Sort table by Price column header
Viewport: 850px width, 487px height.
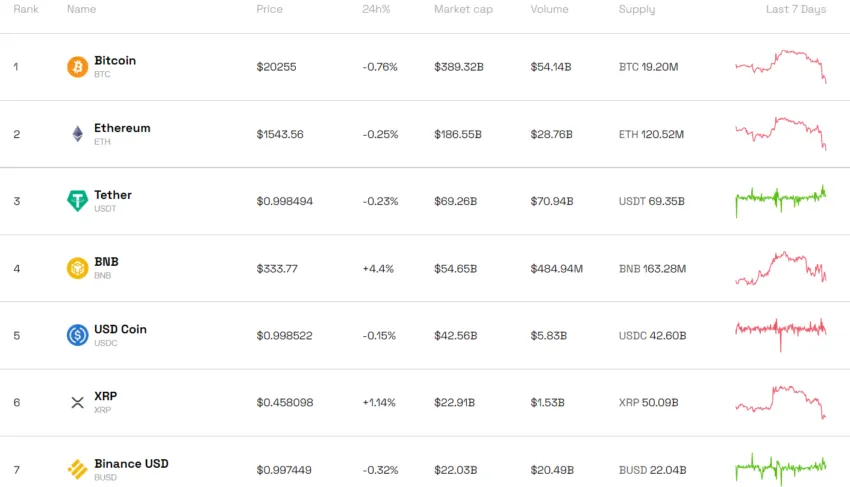coord(269,9)
